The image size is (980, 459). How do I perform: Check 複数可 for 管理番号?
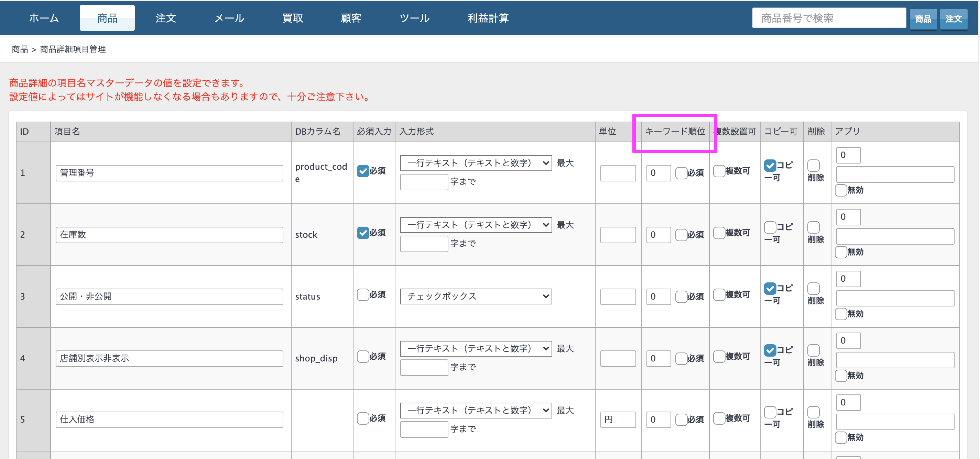coord(719,171)
